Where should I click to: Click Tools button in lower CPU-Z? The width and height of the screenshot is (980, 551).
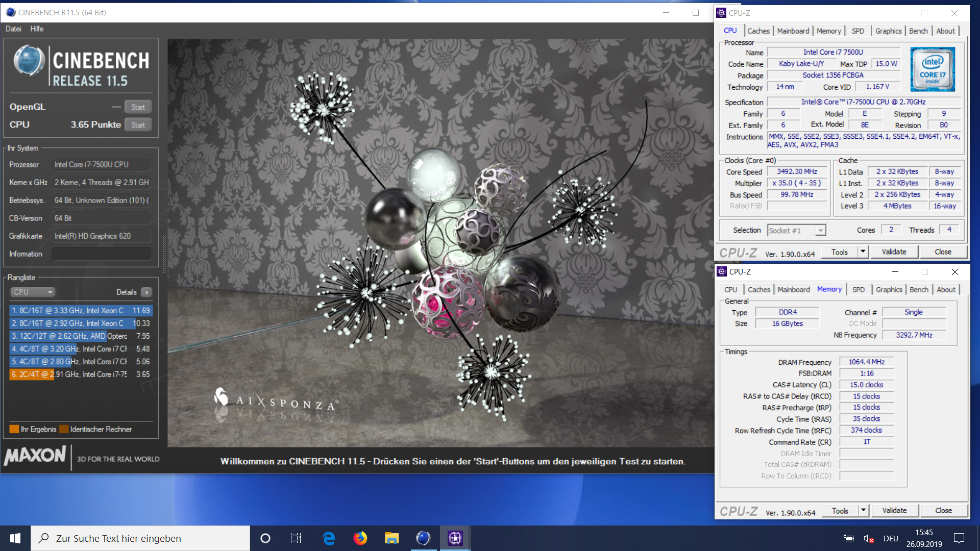(x=840, y=511)
